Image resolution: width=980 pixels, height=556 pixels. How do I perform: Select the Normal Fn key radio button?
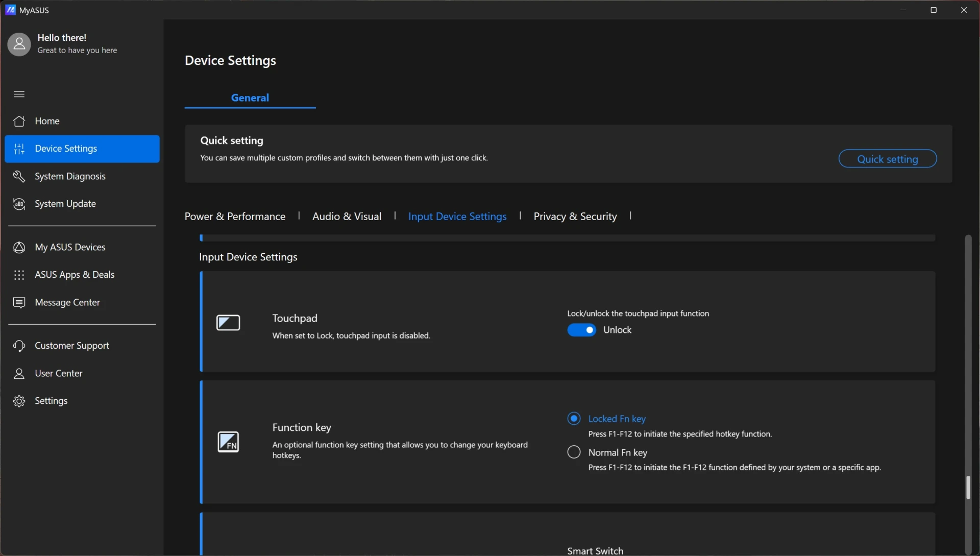coord(574,452)
